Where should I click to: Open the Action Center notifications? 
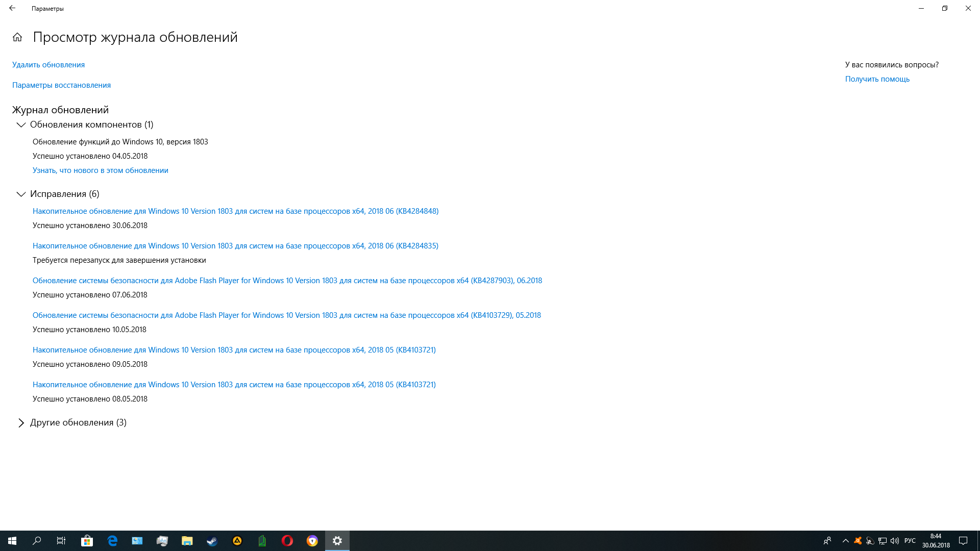963,541
